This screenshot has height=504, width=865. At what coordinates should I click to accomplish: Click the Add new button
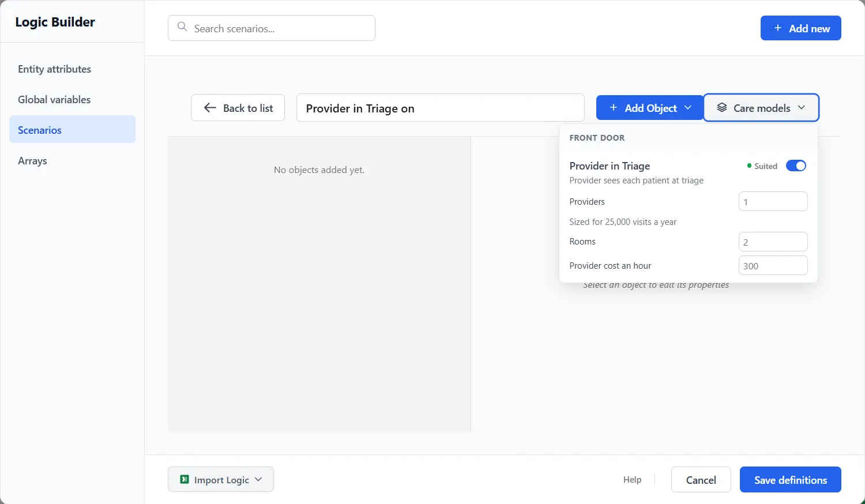[801, 28]
